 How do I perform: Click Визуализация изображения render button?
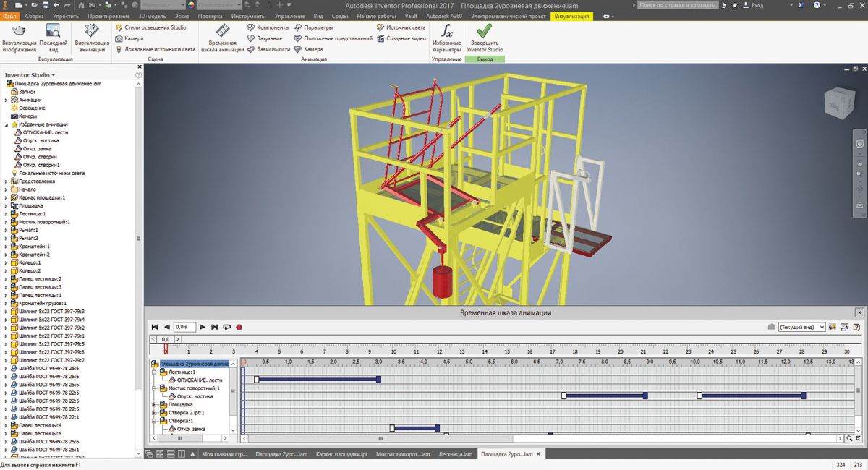19,38
